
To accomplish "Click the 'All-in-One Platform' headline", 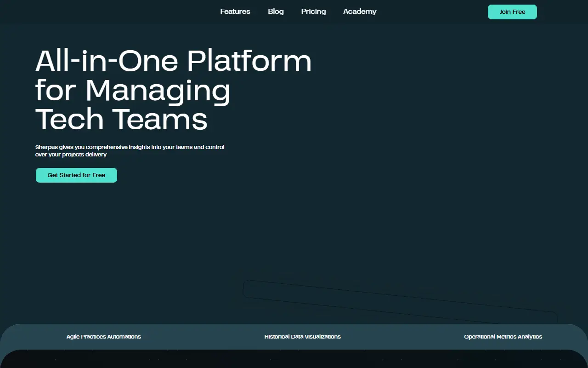I will (x=174, y=90).
